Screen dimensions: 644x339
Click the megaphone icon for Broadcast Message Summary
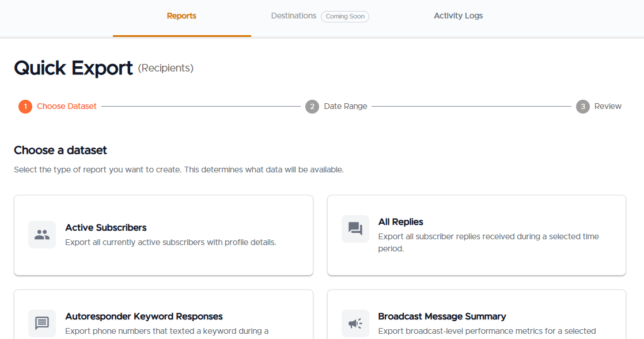pos(355,323)
